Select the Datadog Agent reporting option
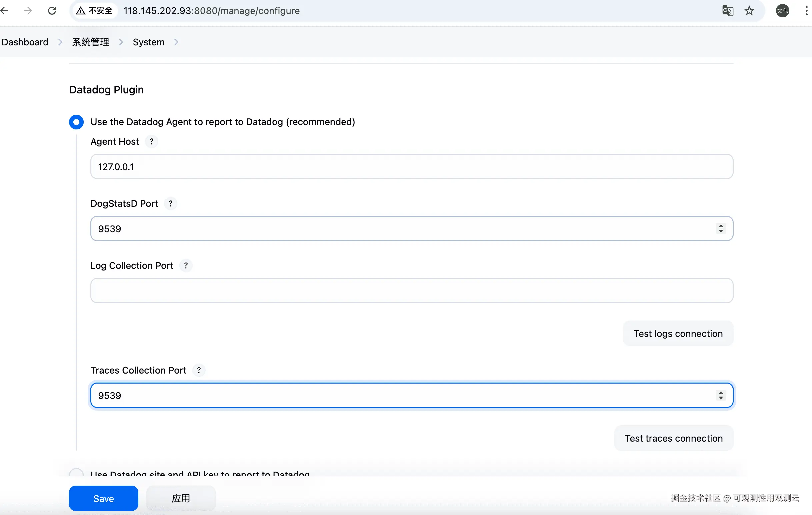 76,122
